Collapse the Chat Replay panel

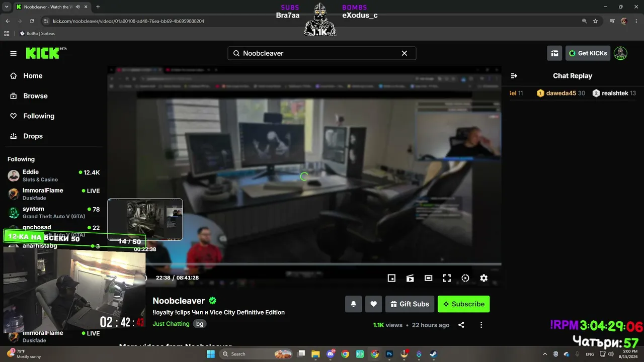(x=514, y=76)
